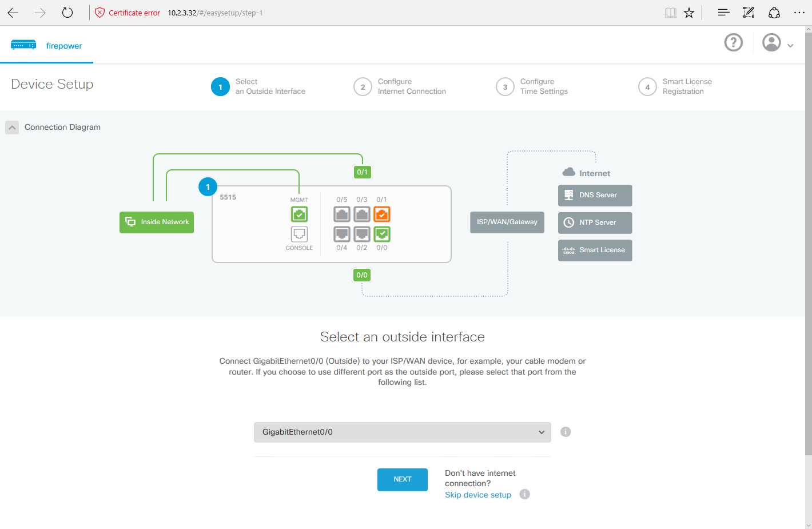Go to step 3 Configure Time Settings
812x529 pixels.
[532, 86]
